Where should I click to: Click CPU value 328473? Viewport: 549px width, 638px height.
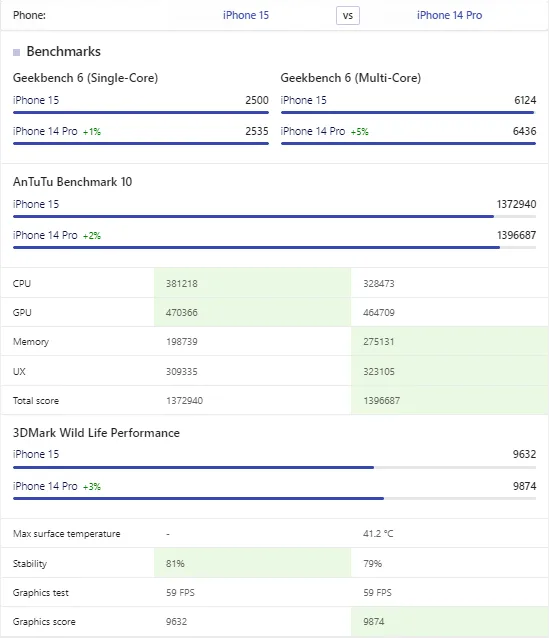[379, 283]
